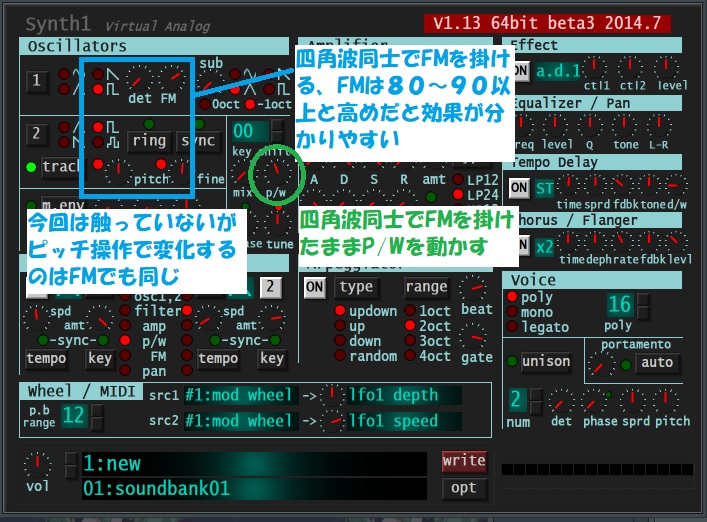
Task: Click the oscillator mix knob
Action: tap(241, 173)
